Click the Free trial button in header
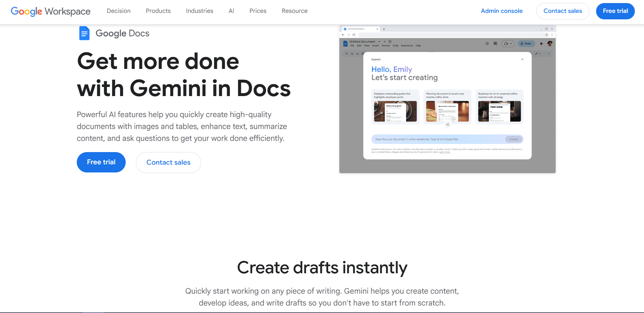The height and width of the screenshot is (313, 644). pos(615,11)
